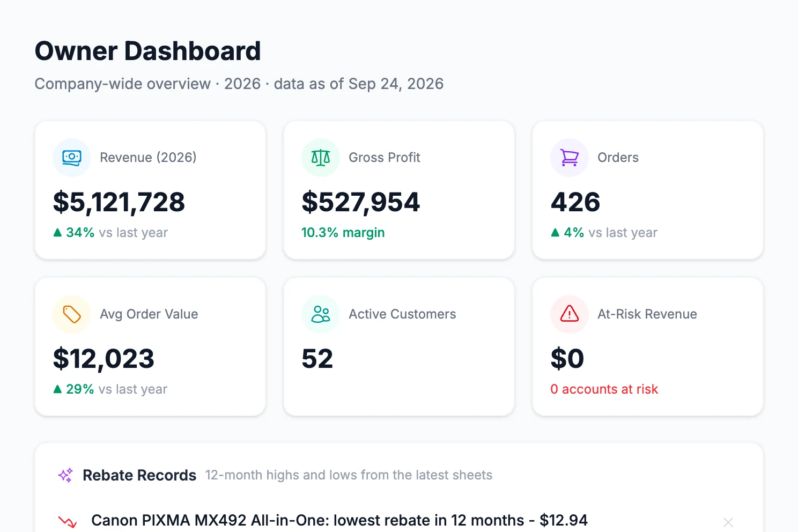The image size is (798, 532).
Task: Dismiss the Canon PIXMA MX492 rebate record
Action: pyautogui.click(x=728, y=522)
